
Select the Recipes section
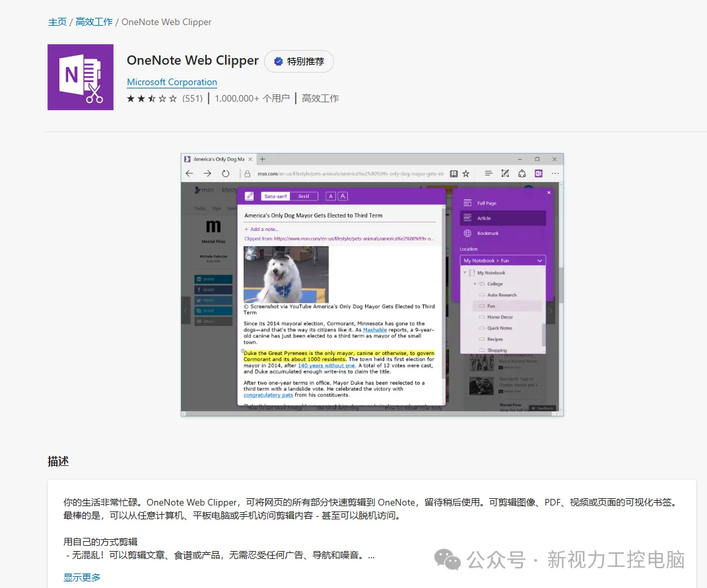(494, 339)
